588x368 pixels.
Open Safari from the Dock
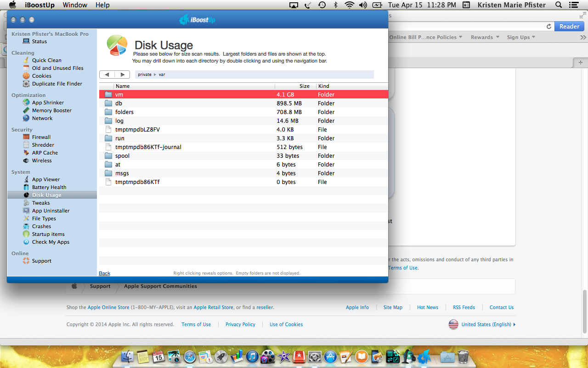click(190, 356)
